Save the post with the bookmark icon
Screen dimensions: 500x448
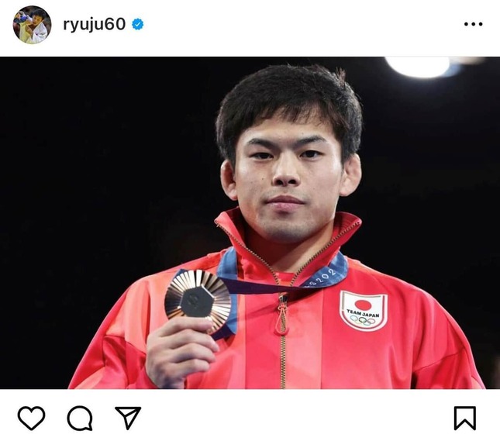click(465, 418)
